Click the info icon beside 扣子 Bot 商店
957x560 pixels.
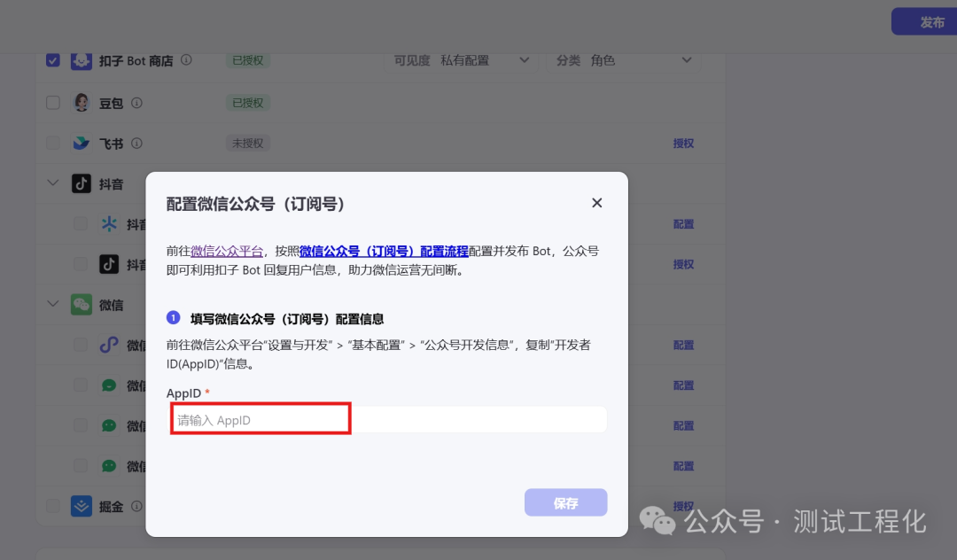(x=187, y=59)
